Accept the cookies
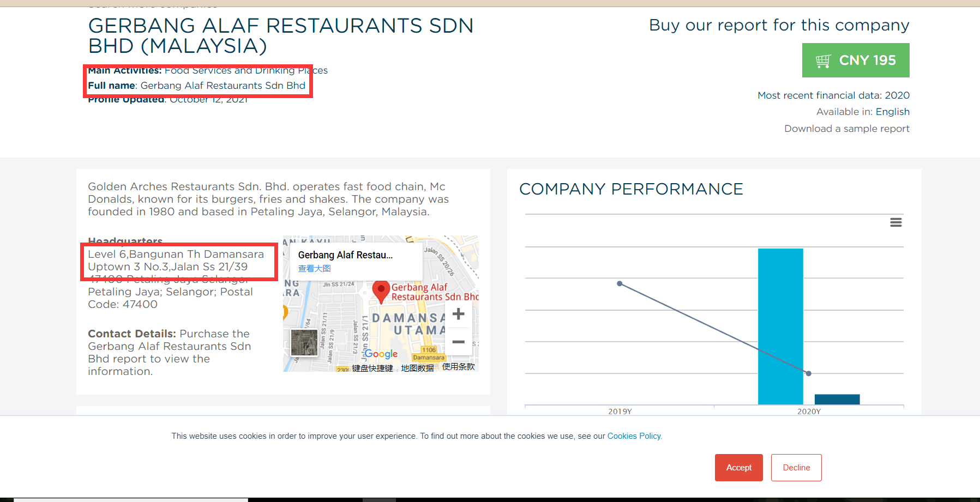The width and height of the screenshot is (980, 502). [739, 468]
